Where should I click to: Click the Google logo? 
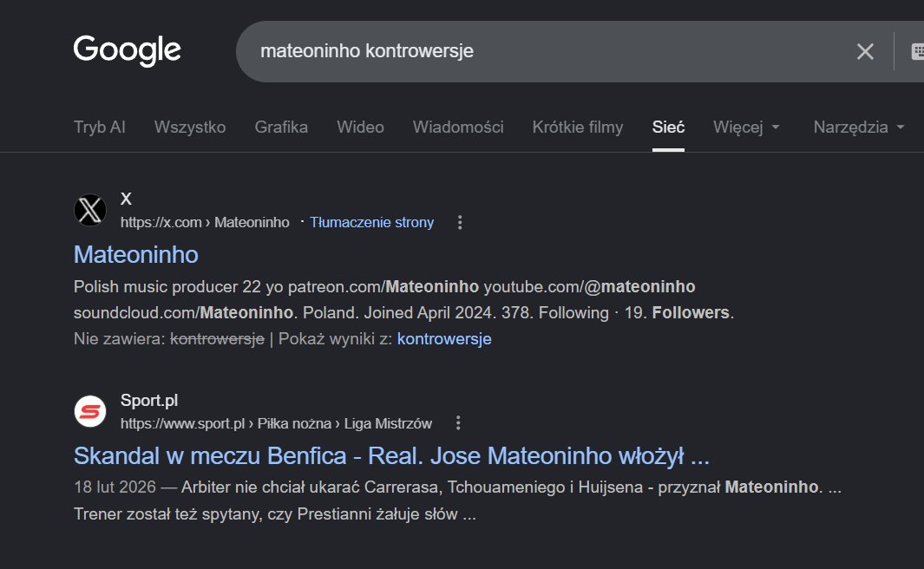tap(128, 50)
